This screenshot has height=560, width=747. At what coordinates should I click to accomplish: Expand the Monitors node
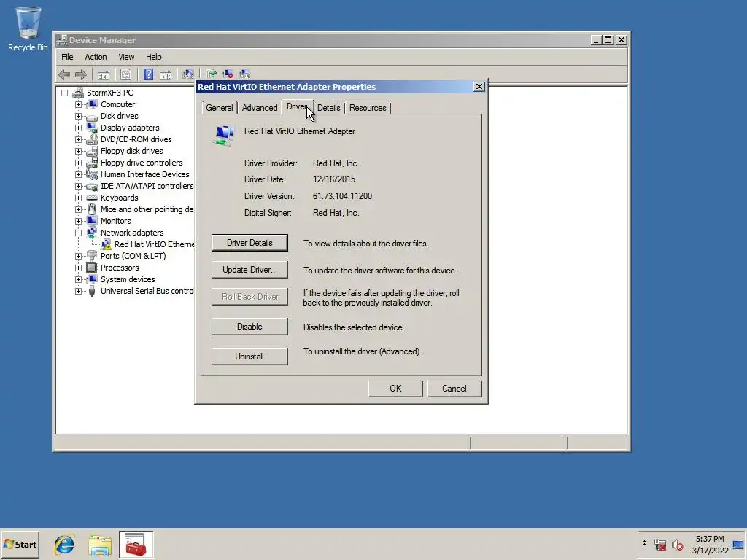[x=78, y=221]
